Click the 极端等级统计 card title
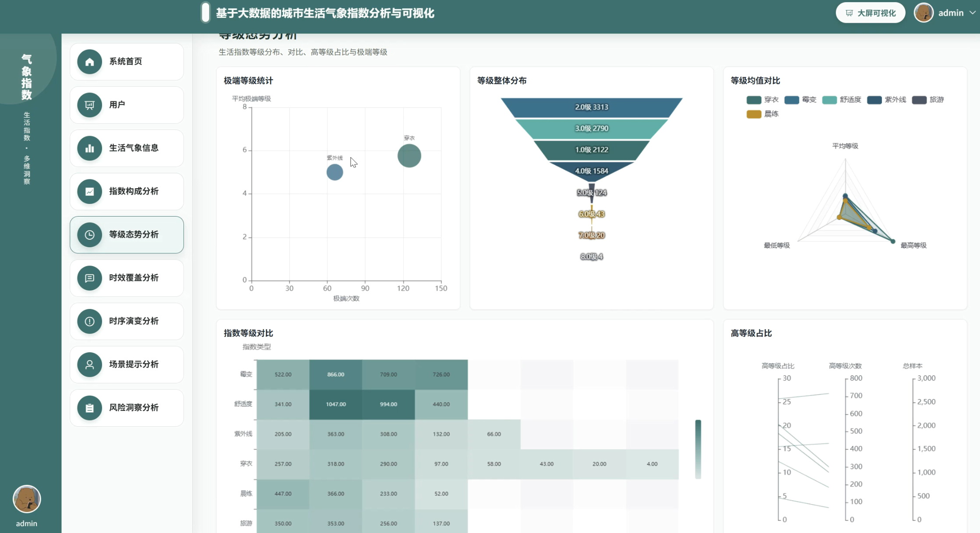 (248, 81)
